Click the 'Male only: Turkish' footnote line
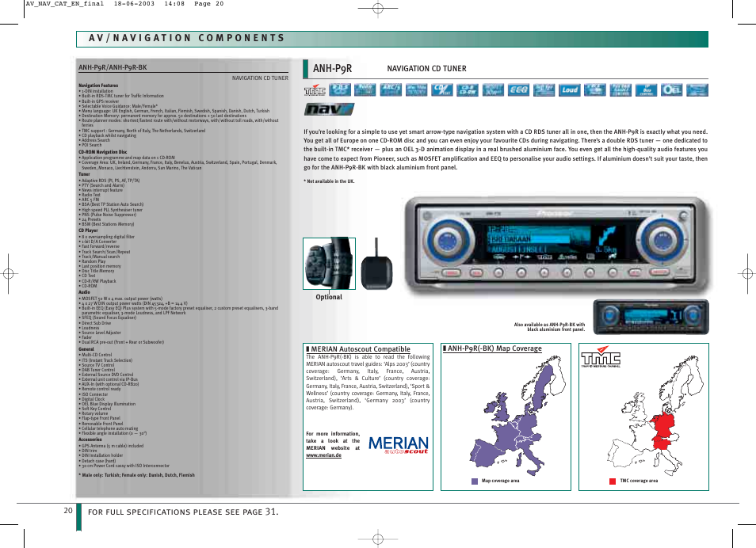Image resolution: width=756 pixels, height=548 pixels. click(137, 475)
